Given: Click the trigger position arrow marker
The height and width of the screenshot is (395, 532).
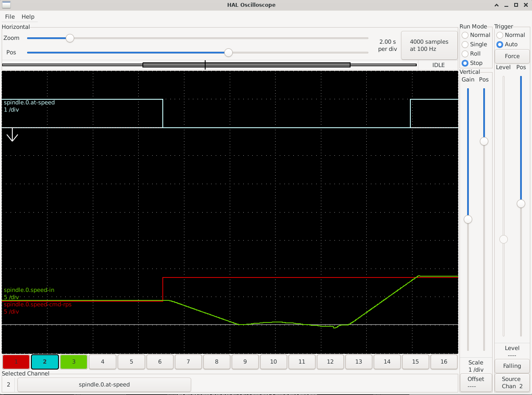Looking at the screenshot, I should tap(12, 134).
